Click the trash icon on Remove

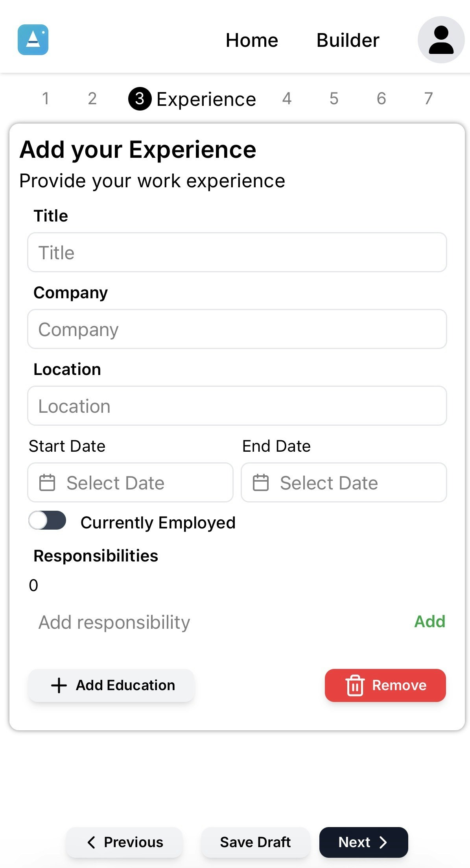[x=355, y=685]
